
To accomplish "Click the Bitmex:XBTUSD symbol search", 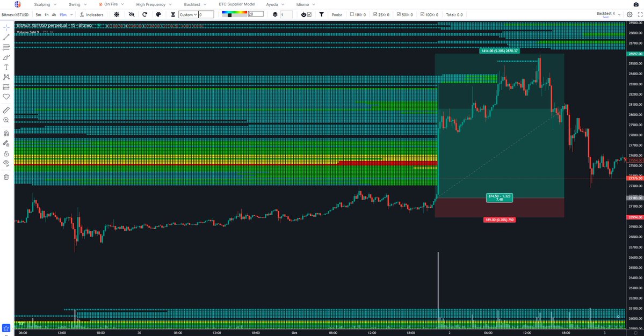I will pos(15,15).
